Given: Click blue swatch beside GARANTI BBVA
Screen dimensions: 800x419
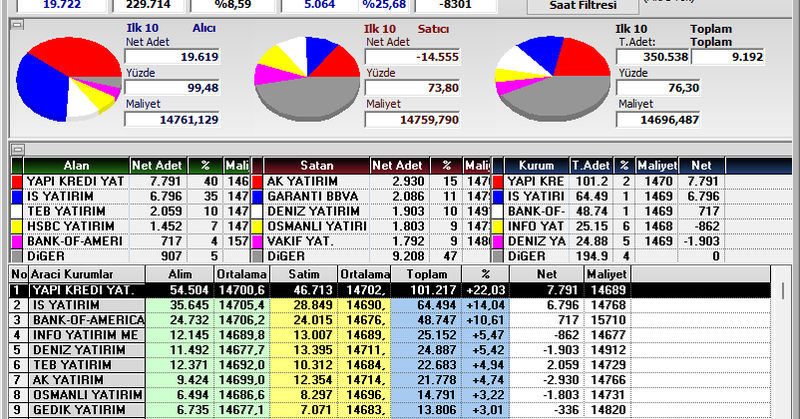Looking at the screenshot, I should pos(257,196).
